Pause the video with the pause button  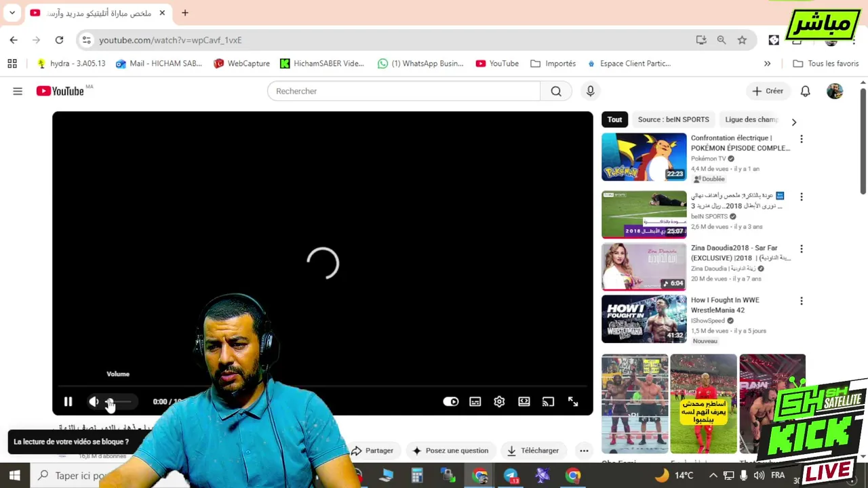click(68, 402)
